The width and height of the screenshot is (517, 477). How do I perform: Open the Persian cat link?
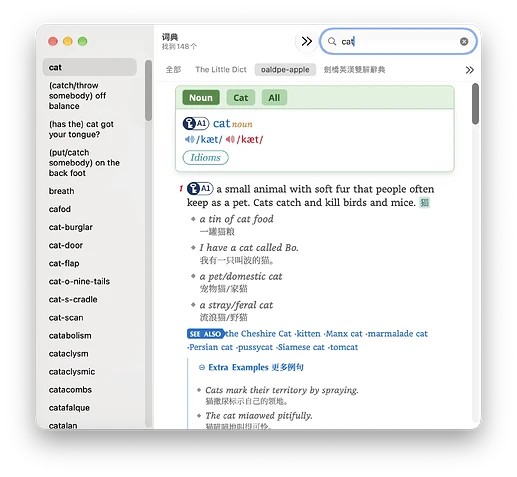(211, 347)
